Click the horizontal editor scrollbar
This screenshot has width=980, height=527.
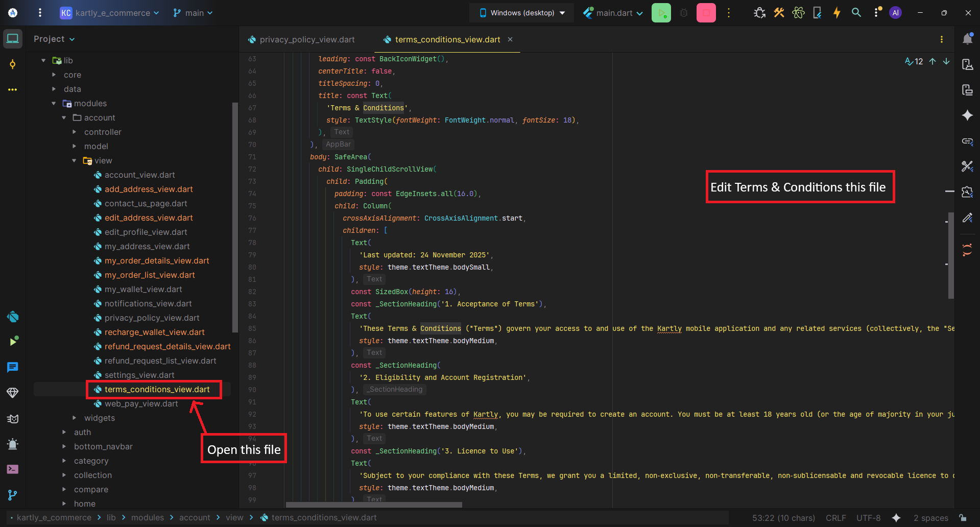pyautogui.click(x=374, y=505)
